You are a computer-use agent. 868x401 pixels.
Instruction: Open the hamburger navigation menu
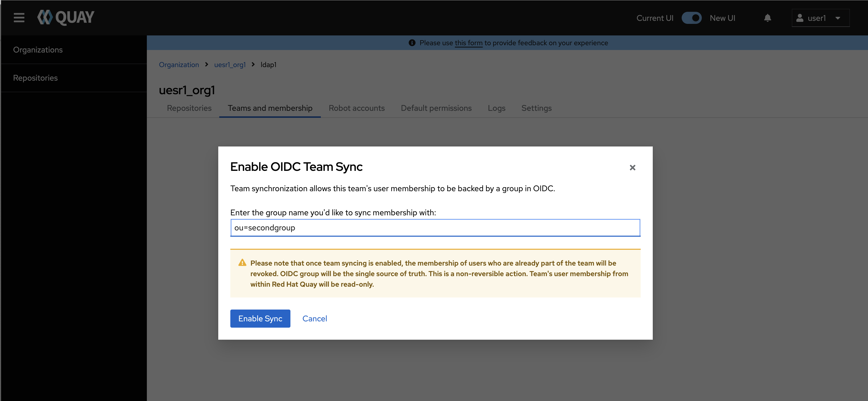19,18
